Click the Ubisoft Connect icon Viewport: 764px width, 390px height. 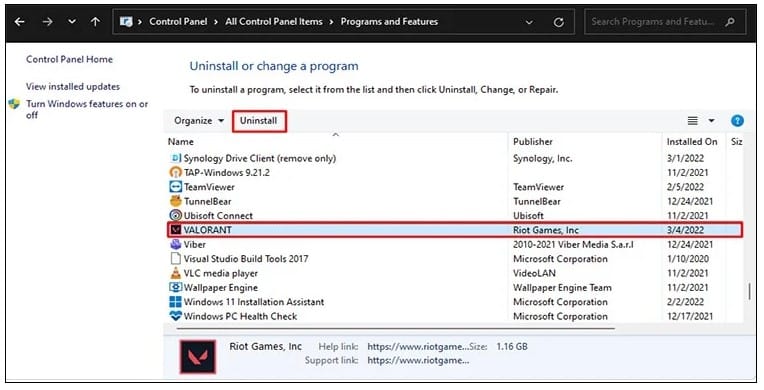coord(175,215)
